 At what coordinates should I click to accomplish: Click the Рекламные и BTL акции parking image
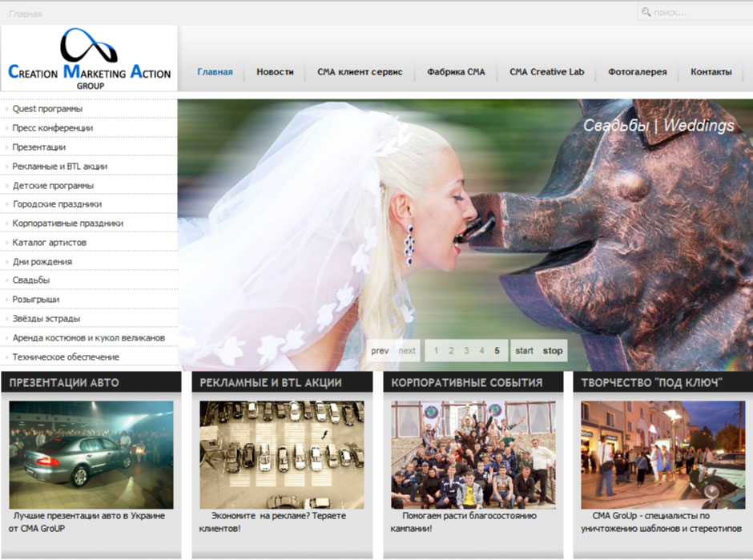(282, 454)
